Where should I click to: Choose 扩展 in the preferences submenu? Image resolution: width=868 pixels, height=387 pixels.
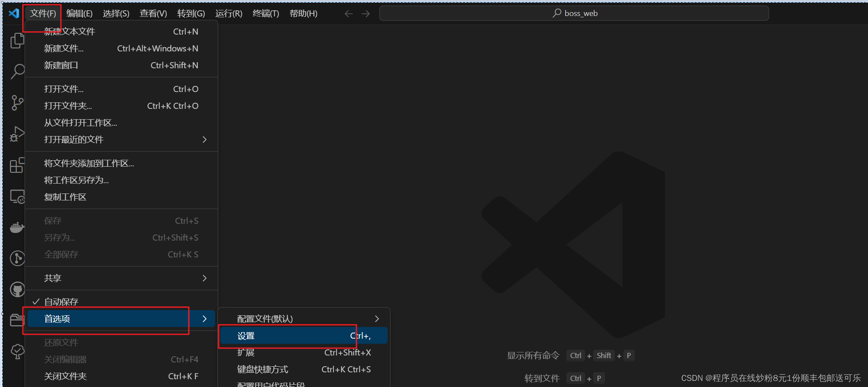(304, 352)
